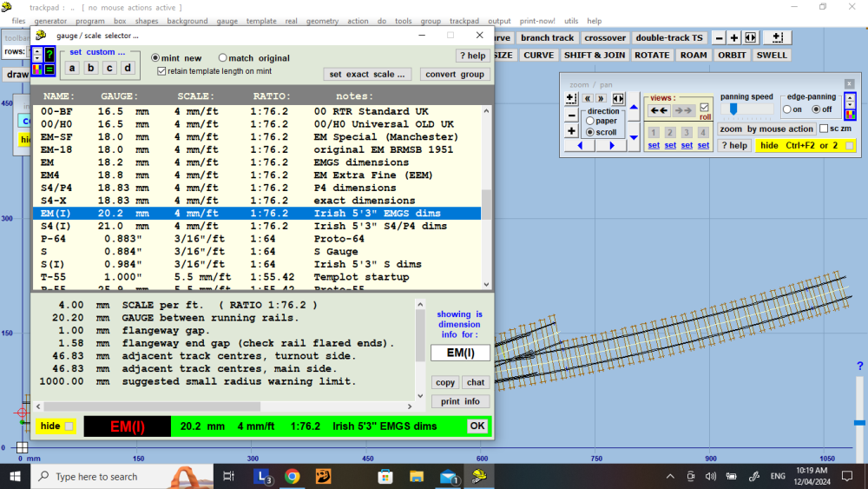Image resolution: width=868 pixels, height=489 pixels.
Task: Open the geometry menu
Action: tap(322, 21)
